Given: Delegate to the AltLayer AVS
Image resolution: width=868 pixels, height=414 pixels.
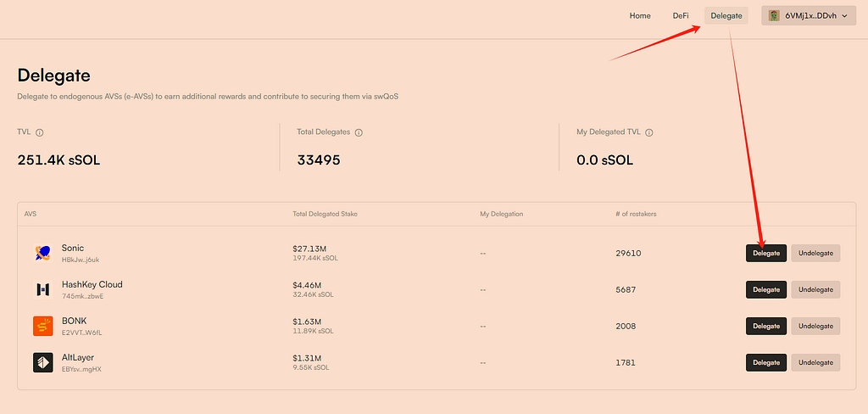Looking at the screenshot, I should pos(766,362).
